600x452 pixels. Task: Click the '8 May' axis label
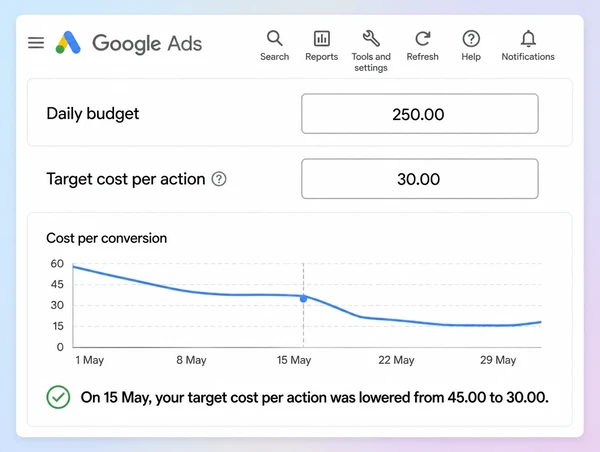[x=191, y=360]
